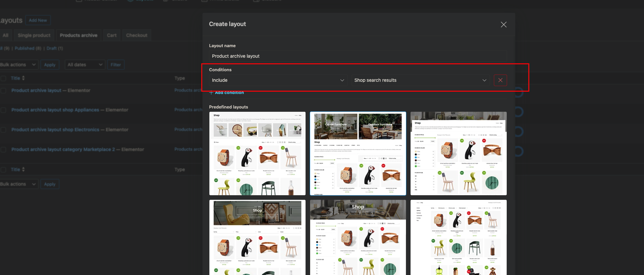Switch to the All layouts tab
Image resolution: width=644 pixels, height=275 pixels.
tap(6, 35)
